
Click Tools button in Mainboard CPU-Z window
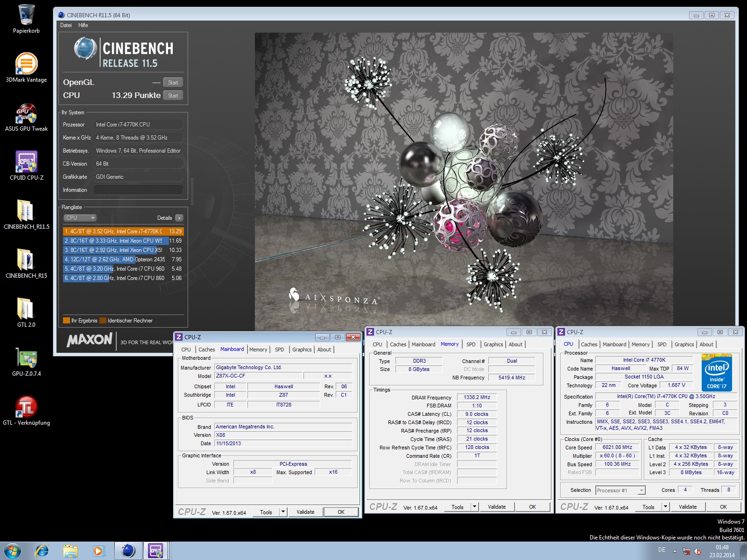[x=266, y=512]
